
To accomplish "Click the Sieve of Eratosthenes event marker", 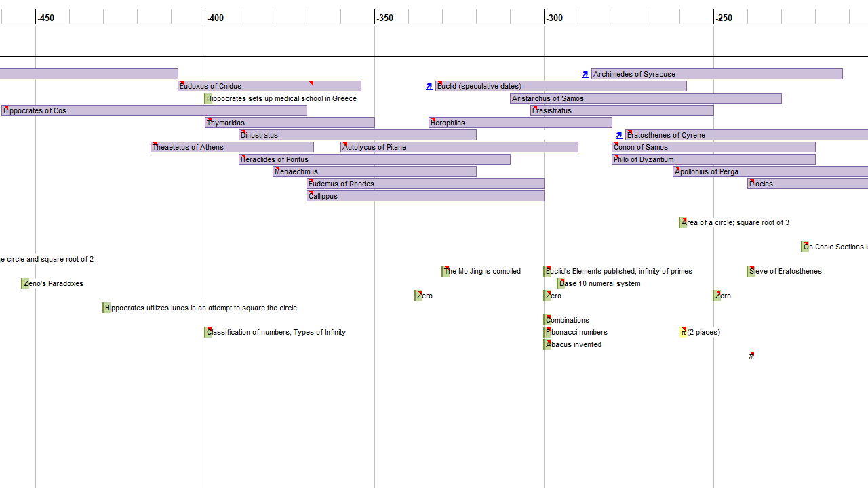I will pos(751,271).
